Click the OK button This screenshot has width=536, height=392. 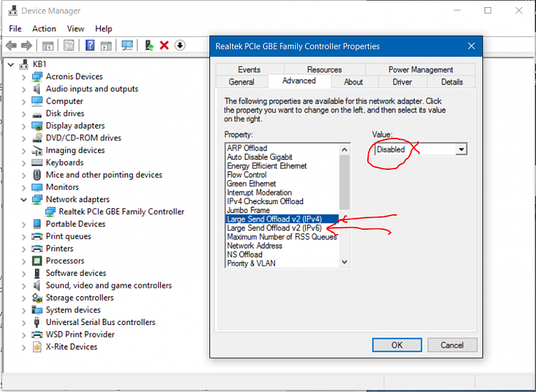(x=397, y=345)
